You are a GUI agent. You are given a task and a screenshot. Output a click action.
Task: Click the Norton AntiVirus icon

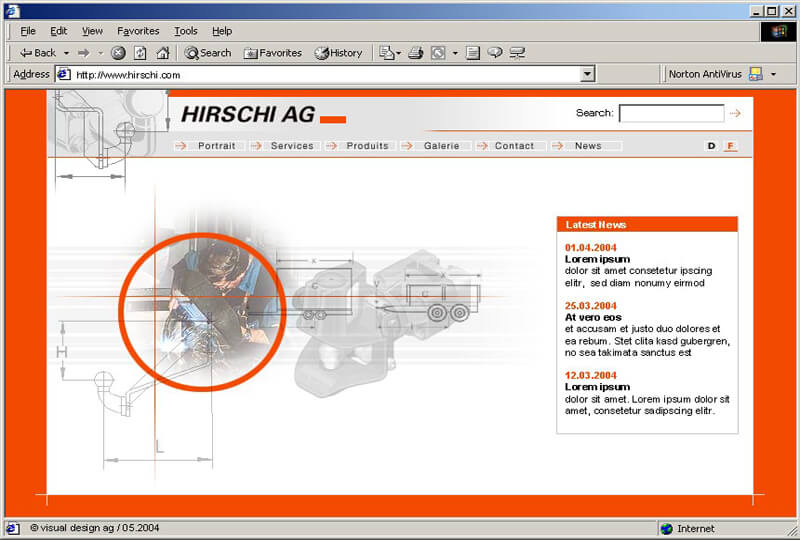coord(756,74)
